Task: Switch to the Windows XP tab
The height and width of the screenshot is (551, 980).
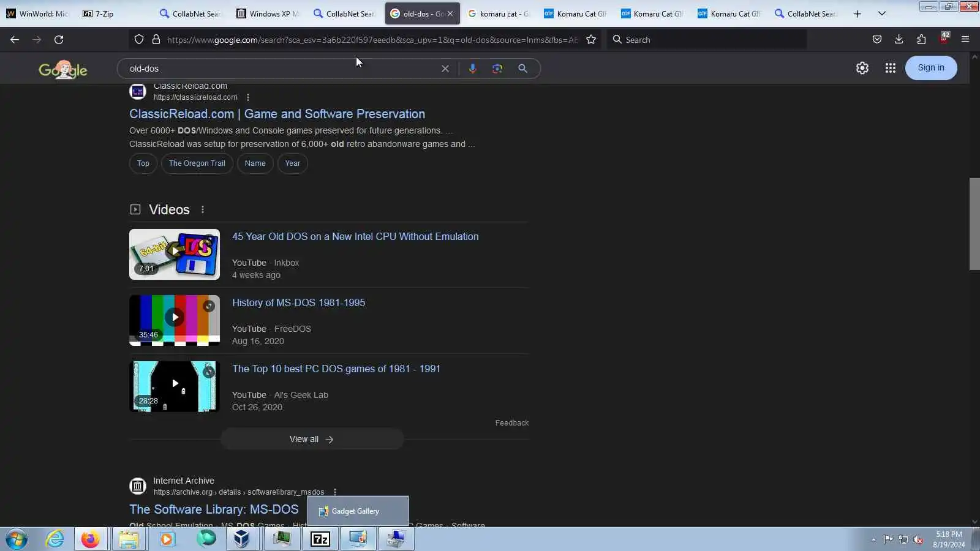Action: click(268, 13)
